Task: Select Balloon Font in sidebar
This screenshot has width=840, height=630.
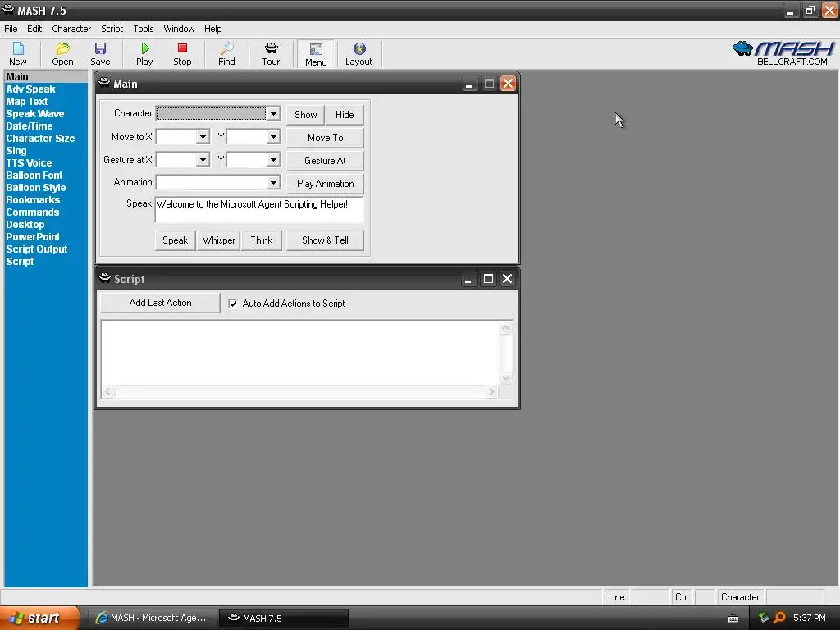Action: point(34,176)
